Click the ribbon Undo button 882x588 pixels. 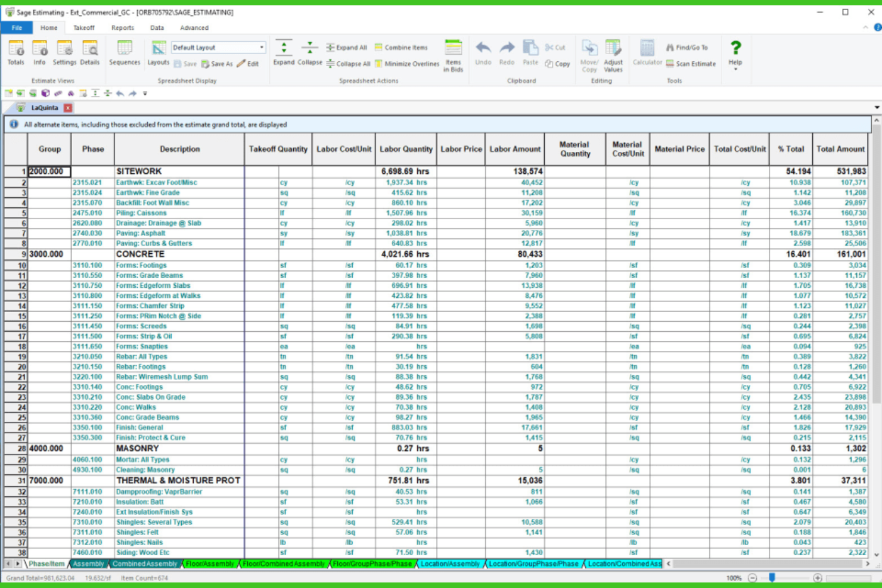483,53
